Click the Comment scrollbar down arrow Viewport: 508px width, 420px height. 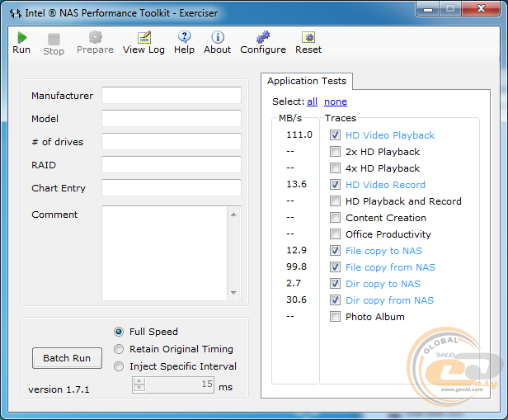click(x=233, y=293)
